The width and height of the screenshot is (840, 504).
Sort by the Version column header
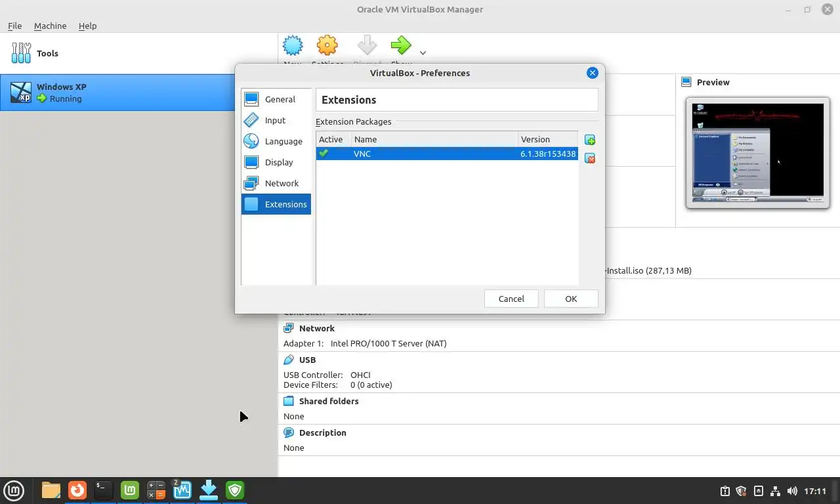[547, 139]
